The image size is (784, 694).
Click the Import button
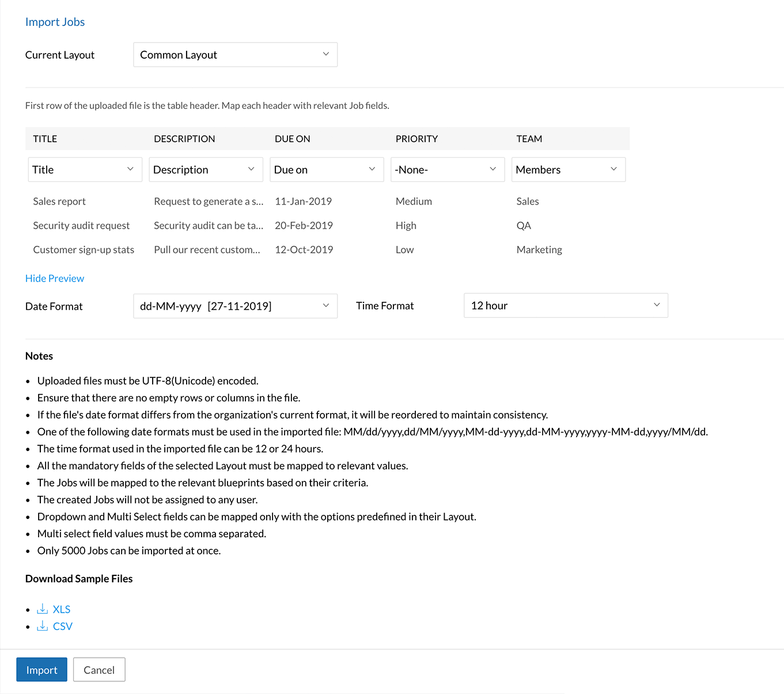41,670
